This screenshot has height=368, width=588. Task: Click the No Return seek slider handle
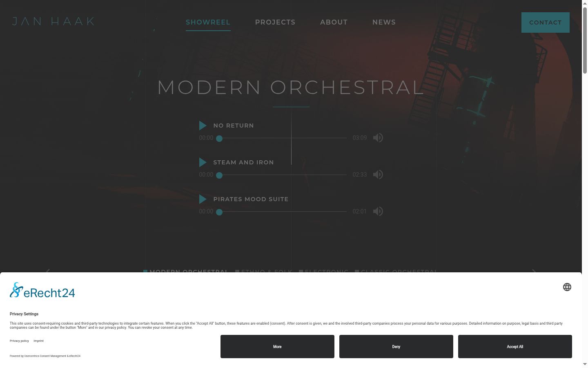tap(219, 139)
